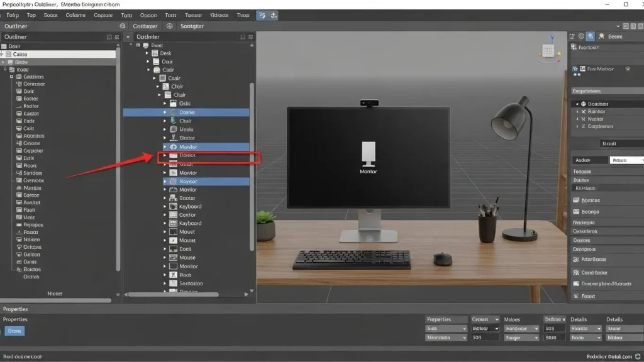Click the blue render icon in the top toolbar
Viewport: 644px width, 362px height.
pos(262,15)
